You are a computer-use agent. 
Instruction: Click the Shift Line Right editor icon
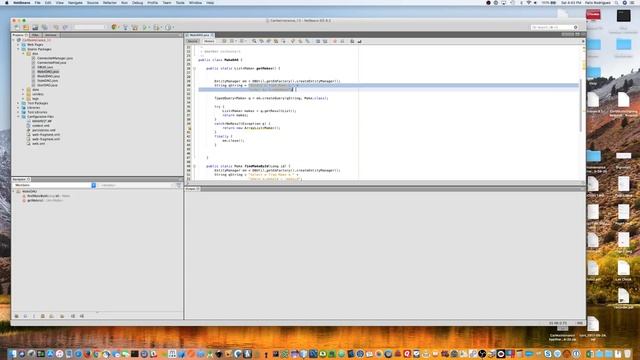click(325, 41)
